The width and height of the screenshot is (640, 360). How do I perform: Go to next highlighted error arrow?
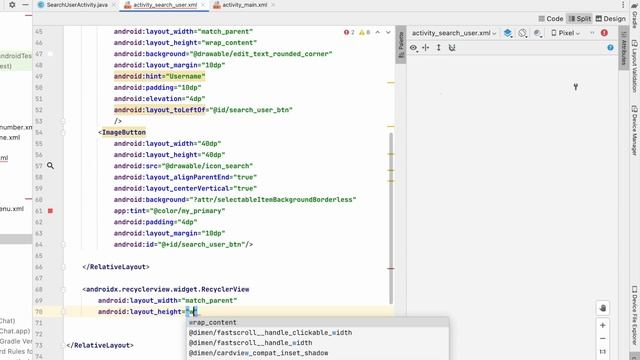point(388,32)
